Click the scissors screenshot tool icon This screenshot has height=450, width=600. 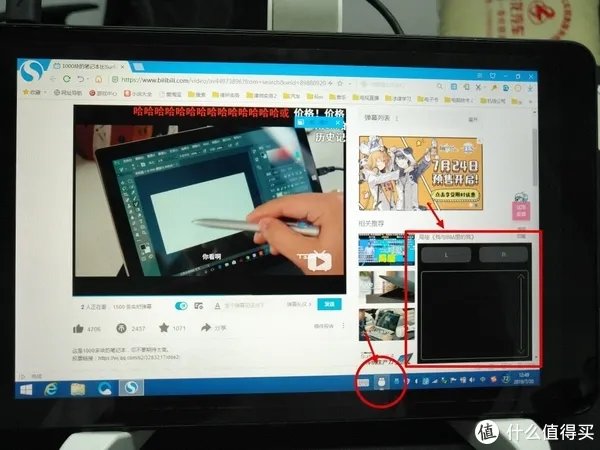click(478, 88)
